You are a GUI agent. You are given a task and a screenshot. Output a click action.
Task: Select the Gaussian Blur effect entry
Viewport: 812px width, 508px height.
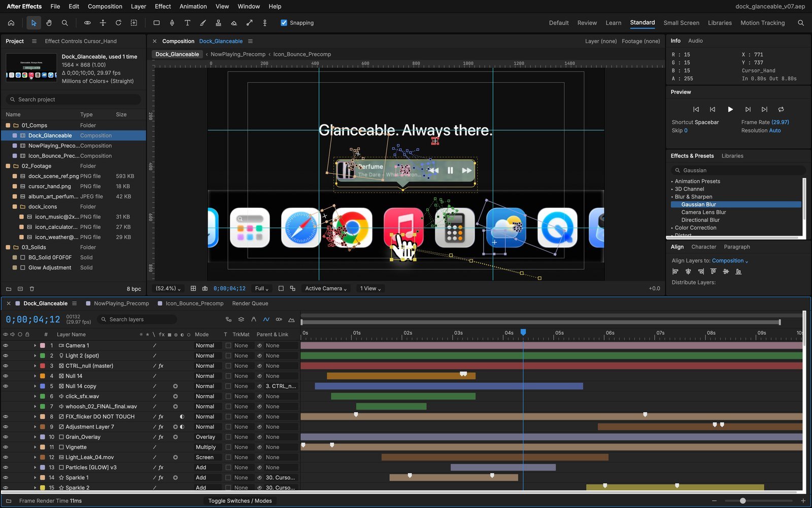pos(735,205)
